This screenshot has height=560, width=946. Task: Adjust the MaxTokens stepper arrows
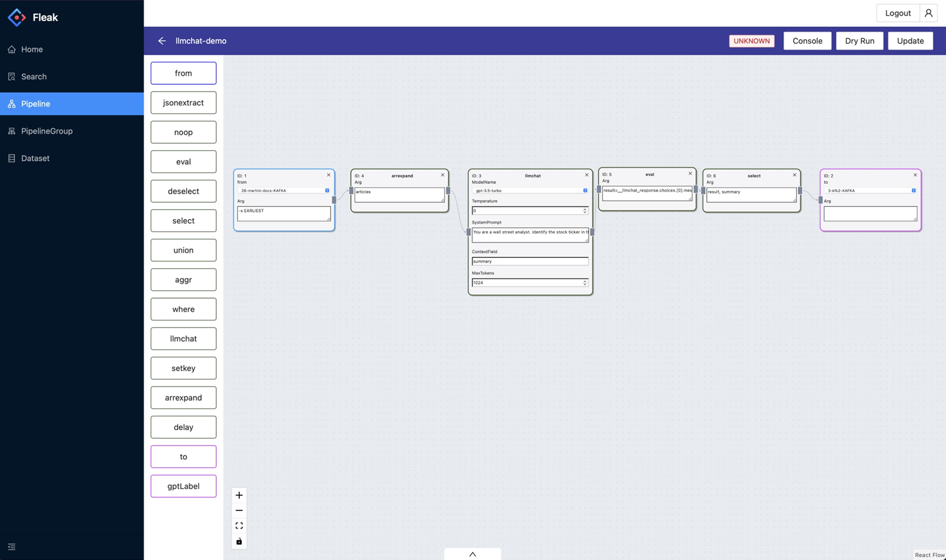(x=584, y=282)
